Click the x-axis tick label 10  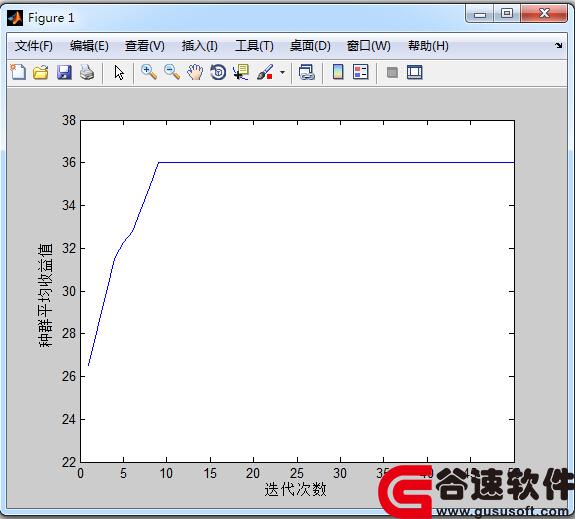tap(166, 474)
